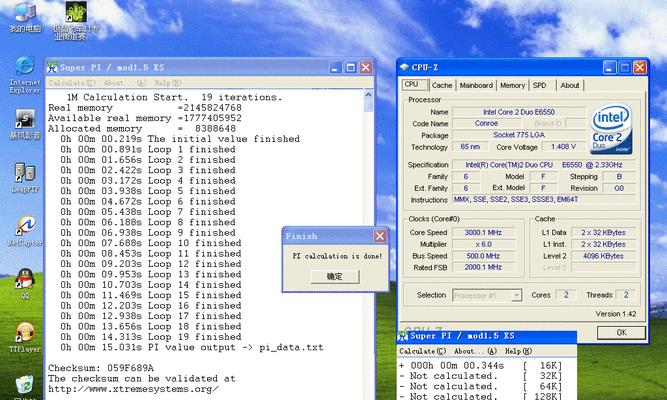Screen dimensions: 667x400
Task: Click the Rated FSB 2000.1 MHz field
Action: (483, 267)
